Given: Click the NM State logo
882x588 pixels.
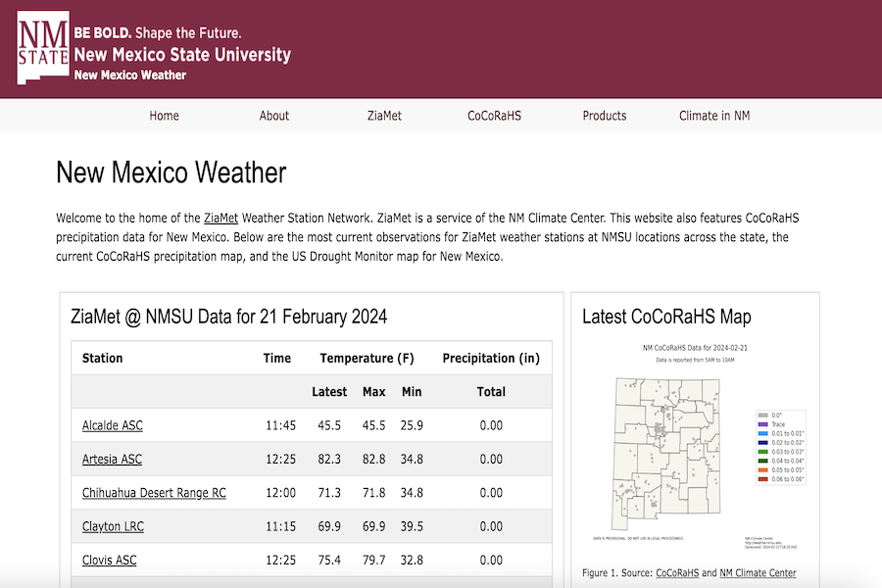Looking at the screenshot, I should [43, 48].
